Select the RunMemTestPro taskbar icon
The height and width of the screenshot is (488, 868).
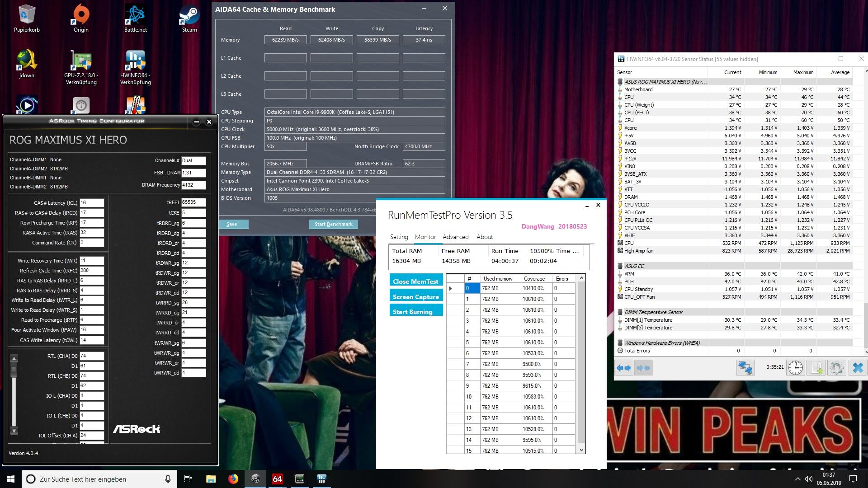point(299,479)
